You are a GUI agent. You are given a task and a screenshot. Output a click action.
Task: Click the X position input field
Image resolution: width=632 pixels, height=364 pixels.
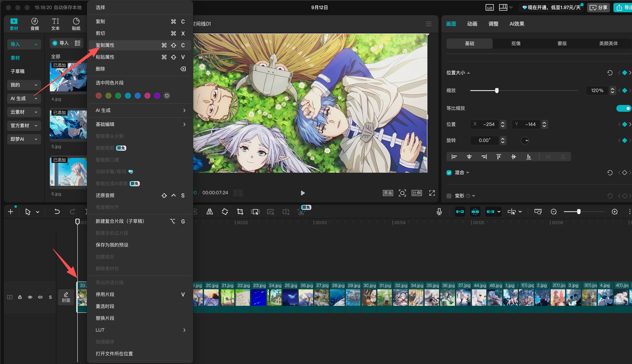(485, 124)
